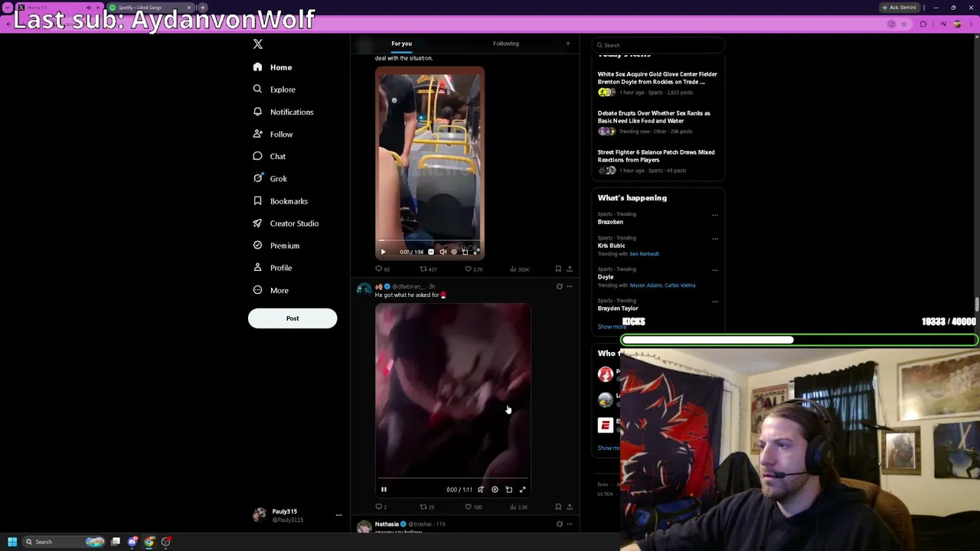This screenshot has height=551, width=980.
Task: Enable picture-in-picture on the bus video
Action: [465, 252]
